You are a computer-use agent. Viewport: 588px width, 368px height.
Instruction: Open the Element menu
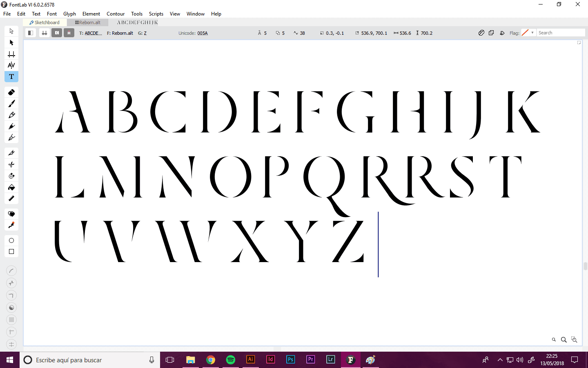[91, 13]
